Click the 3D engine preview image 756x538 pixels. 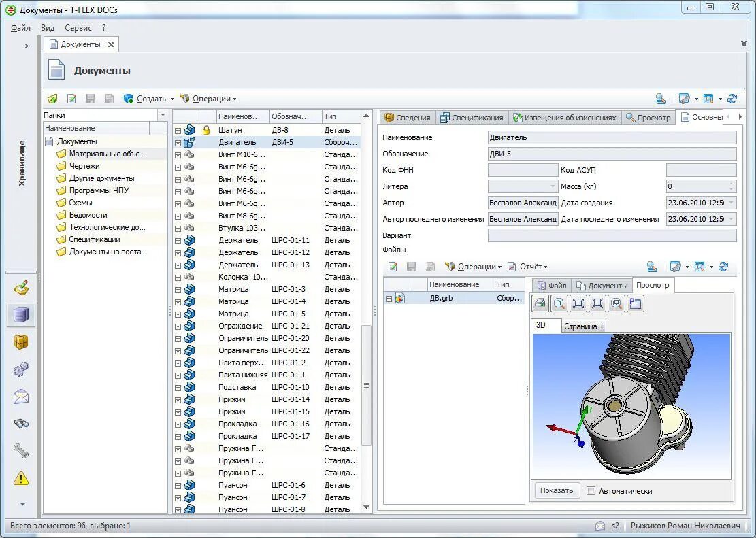(631, 406)
